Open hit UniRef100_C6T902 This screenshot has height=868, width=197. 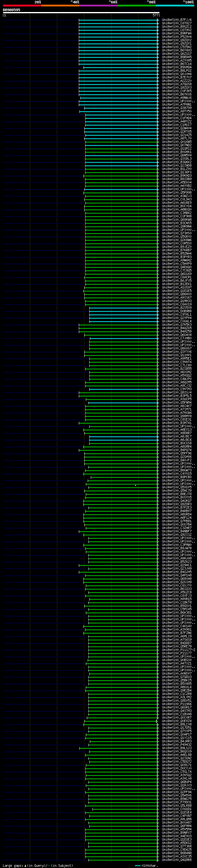pyautogui.click(x=176, y=30)
